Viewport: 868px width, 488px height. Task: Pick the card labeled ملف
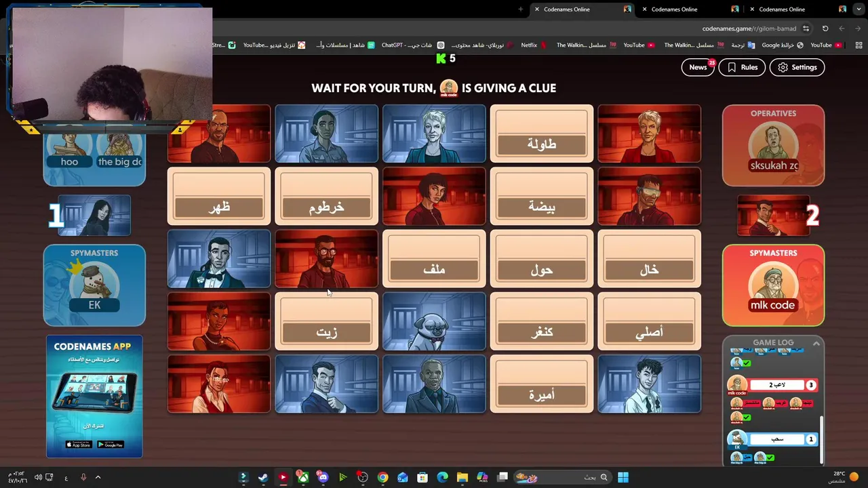[434, 259]
